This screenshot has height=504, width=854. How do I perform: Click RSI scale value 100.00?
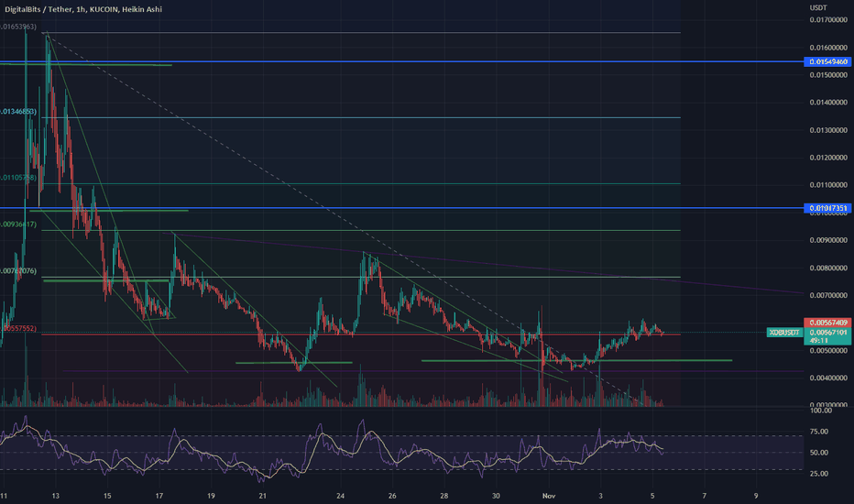tap(821, 411)
